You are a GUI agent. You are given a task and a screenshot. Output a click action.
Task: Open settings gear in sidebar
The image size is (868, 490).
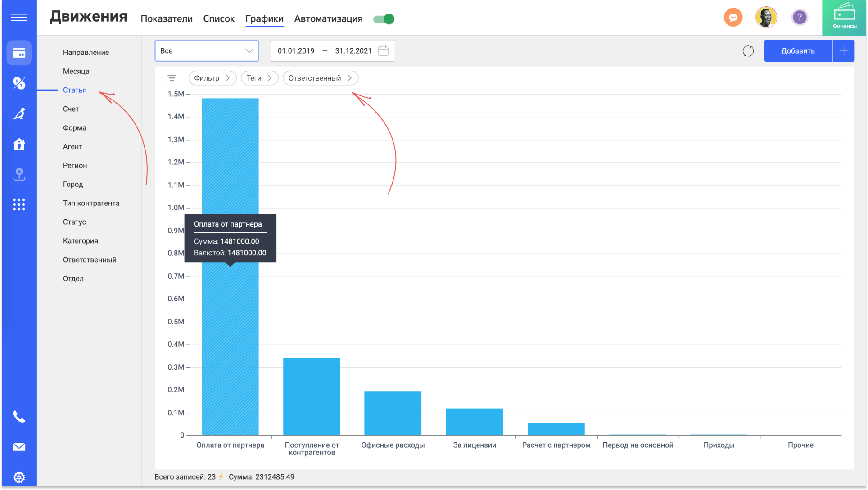pyautogui.click(x=18, y=477)
